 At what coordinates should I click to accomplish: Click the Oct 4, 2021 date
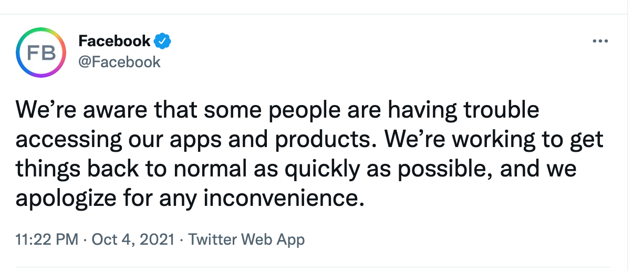(x=133, y=240)
